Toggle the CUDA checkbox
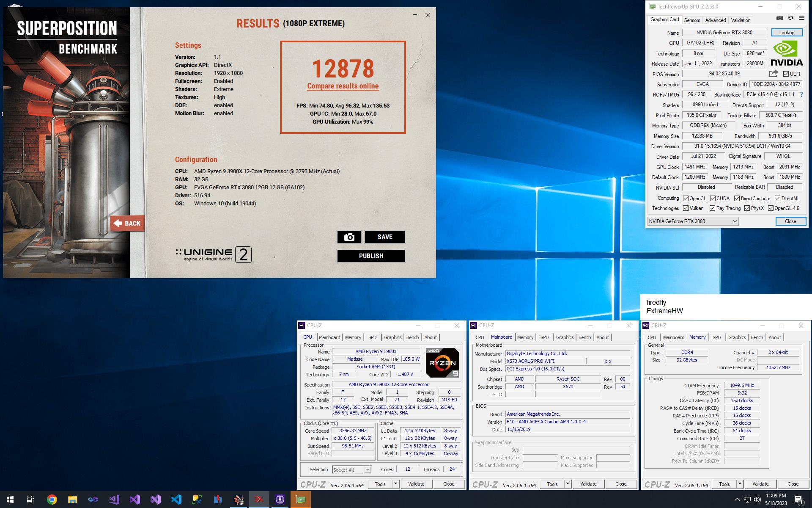The width and height of the screenshot is (812, 508). (713, 198)
